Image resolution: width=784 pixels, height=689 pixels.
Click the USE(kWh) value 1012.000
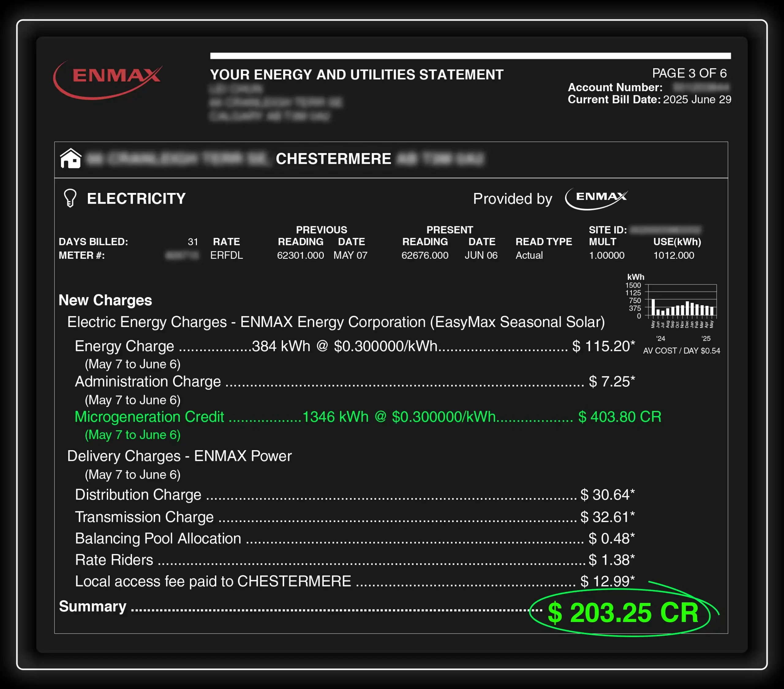tap(673, 255)
